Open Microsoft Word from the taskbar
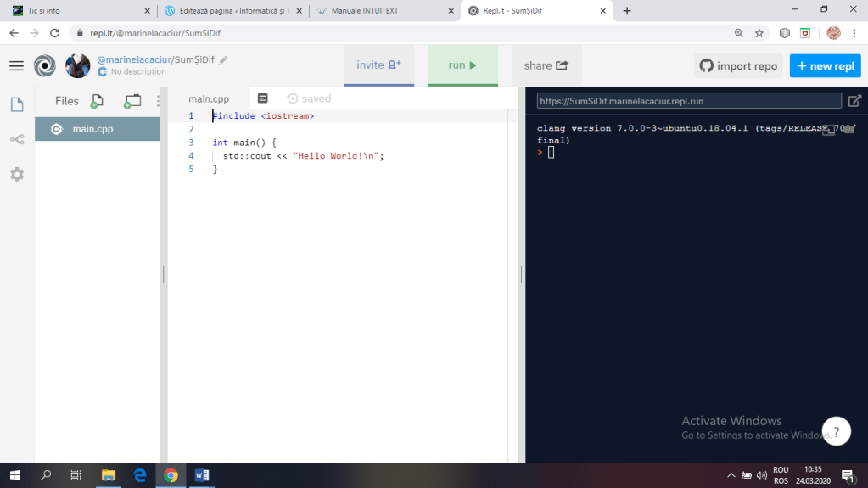Viewport: 868px width, 488px height. pyautogui.click(x=202, y=475)
